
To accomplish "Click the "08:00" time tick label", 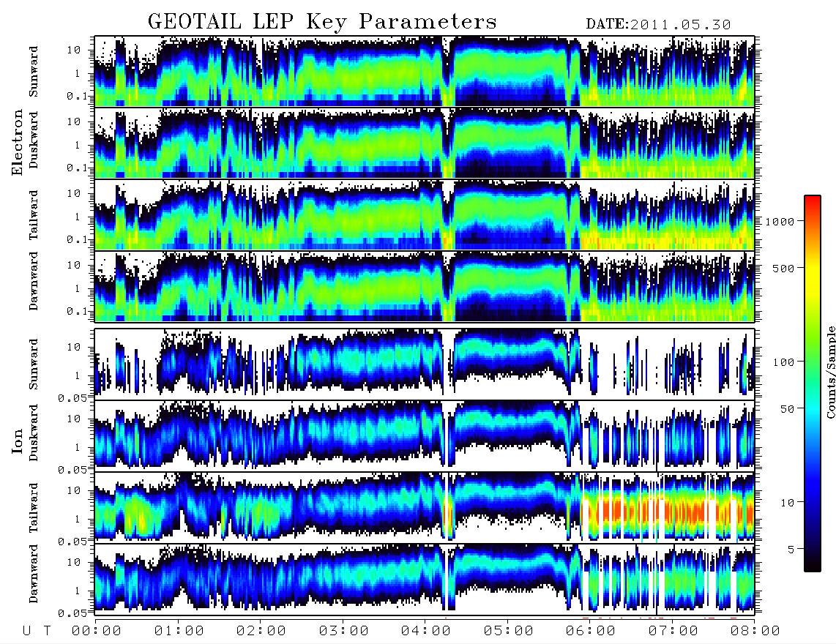I will point(755,631).
